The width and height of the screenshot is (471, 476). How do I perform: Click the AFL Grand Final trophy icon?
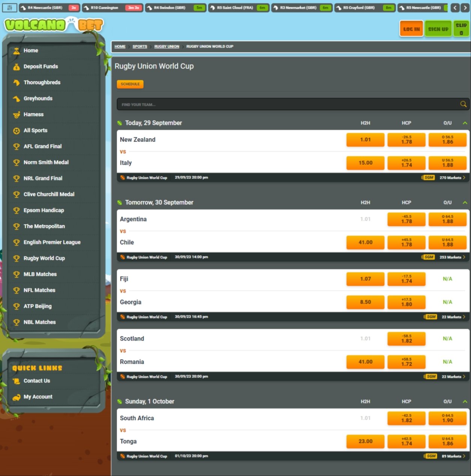17,146
